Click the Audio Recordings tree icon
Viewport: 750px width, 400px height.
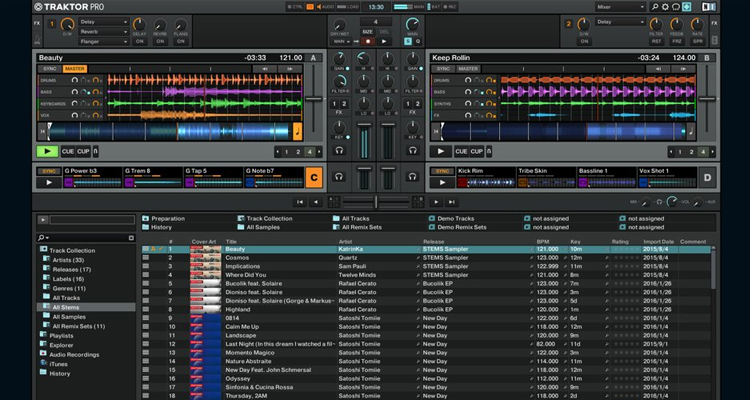[44, 354]
